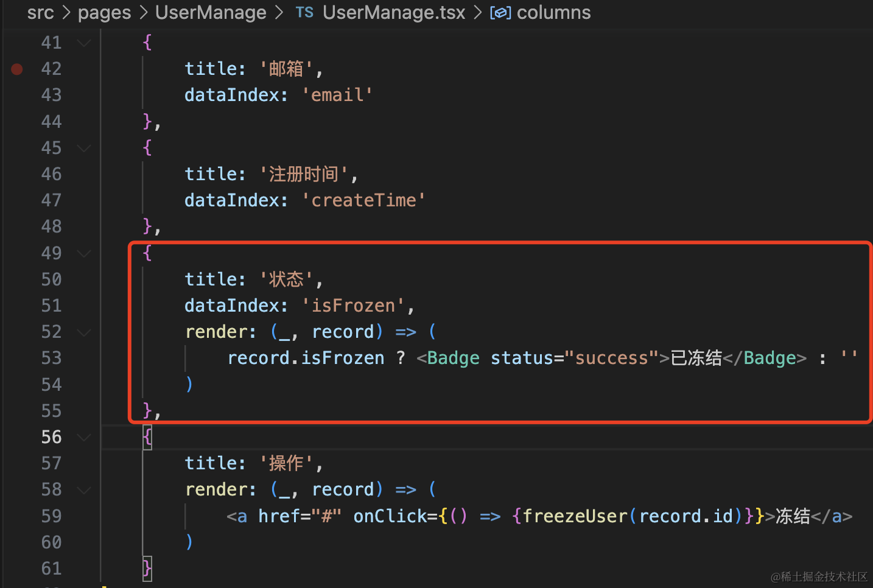Screen dimensions: 873x588
Task: Collapse the code block at line 41
Action: pos(84,43)
